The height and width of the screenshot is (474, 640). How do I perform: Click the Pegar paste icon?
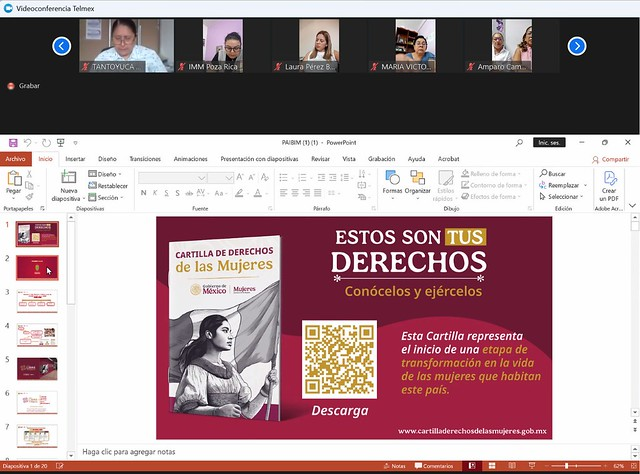[x=14, y=180]
